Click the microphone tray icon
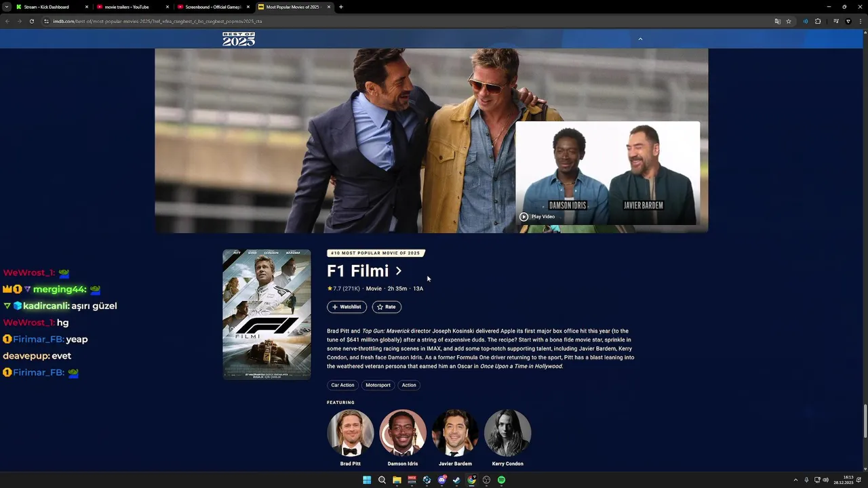 click(x=806, y=480)
